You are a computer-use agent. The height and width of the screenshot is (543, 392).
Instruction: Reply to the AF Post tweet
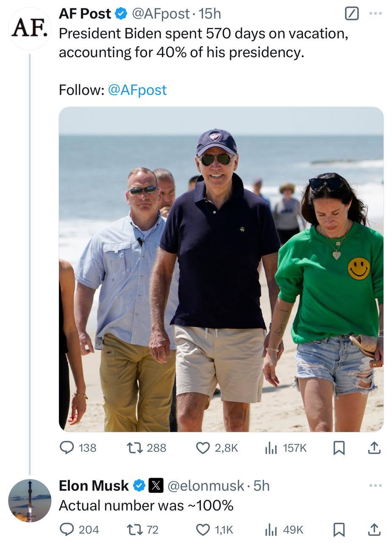67,448
